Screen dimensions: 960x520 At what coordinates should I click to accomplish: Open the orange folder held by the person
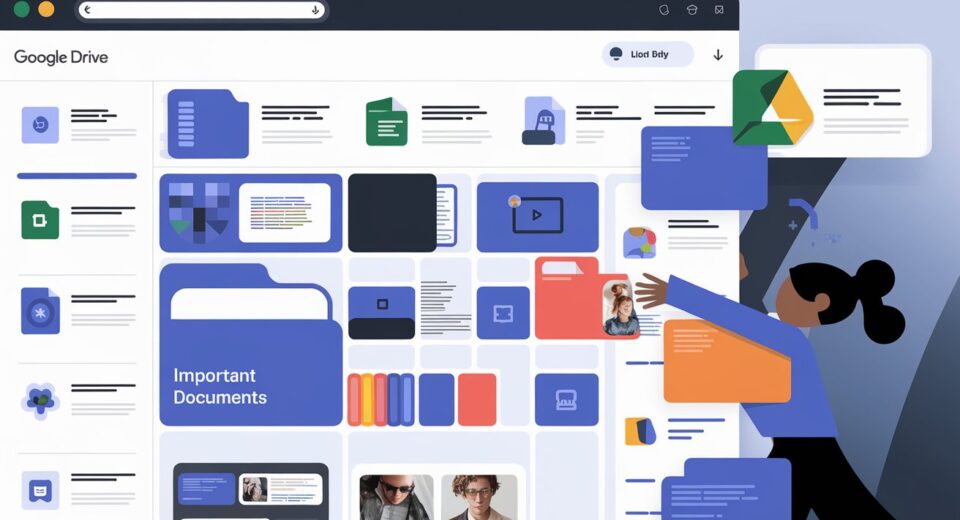(727, 360)
